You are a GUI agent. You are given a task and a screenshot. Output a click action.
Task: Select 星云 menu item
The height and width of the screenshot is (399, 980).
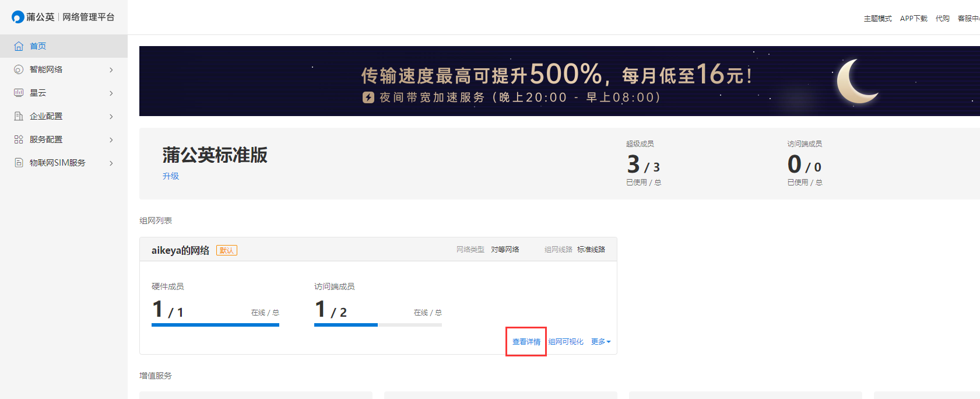pyautogui.click(x=64, y=93)
